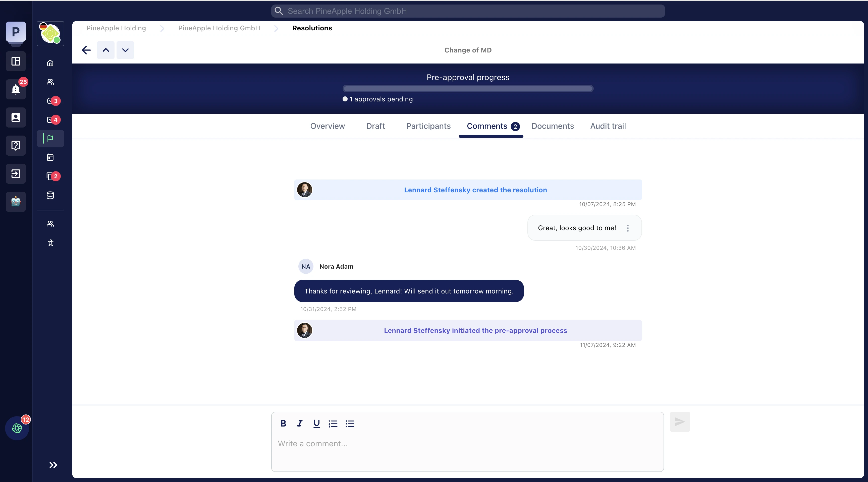868x482 pixels.
Task: Click the database icon in sidebar
Action: (50, 195)
